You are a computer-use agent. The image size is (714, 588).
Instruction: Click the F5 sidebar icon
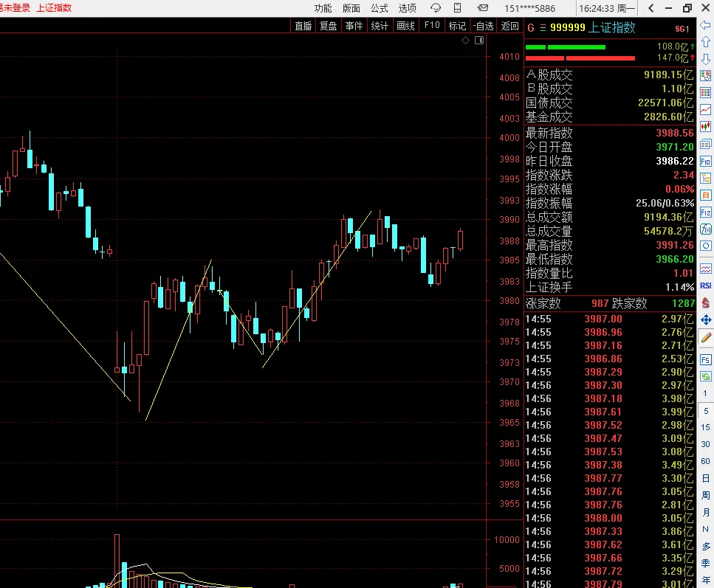point(706,360)
